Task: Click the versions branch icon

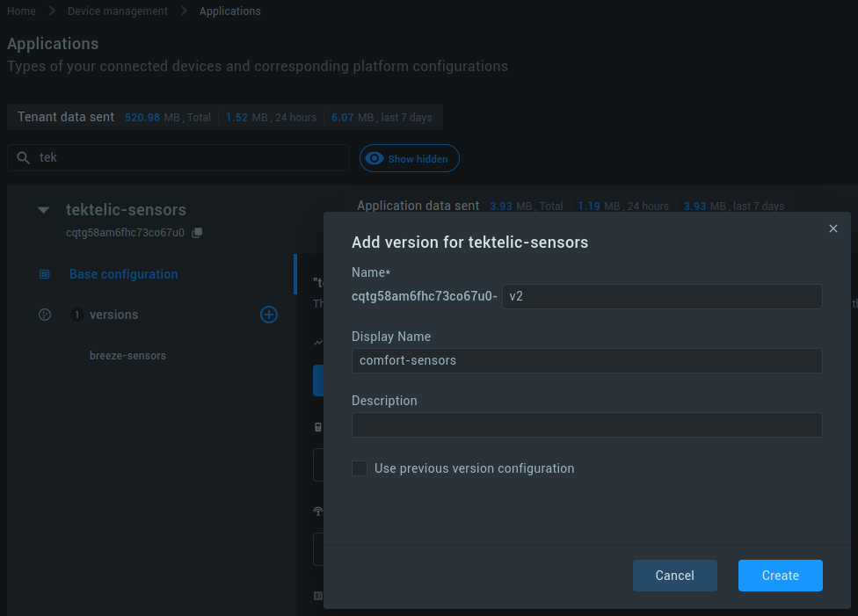Action: click(x=45, y=315)
